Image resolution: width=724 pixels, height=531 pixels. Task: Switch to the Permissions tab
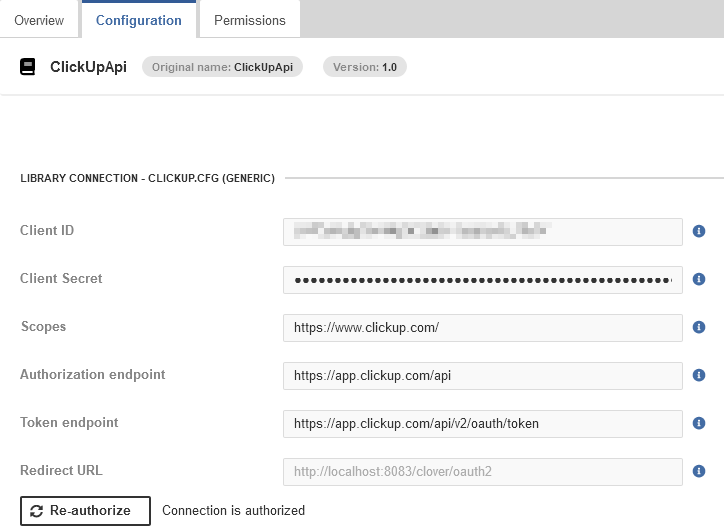tap(250, 20)
